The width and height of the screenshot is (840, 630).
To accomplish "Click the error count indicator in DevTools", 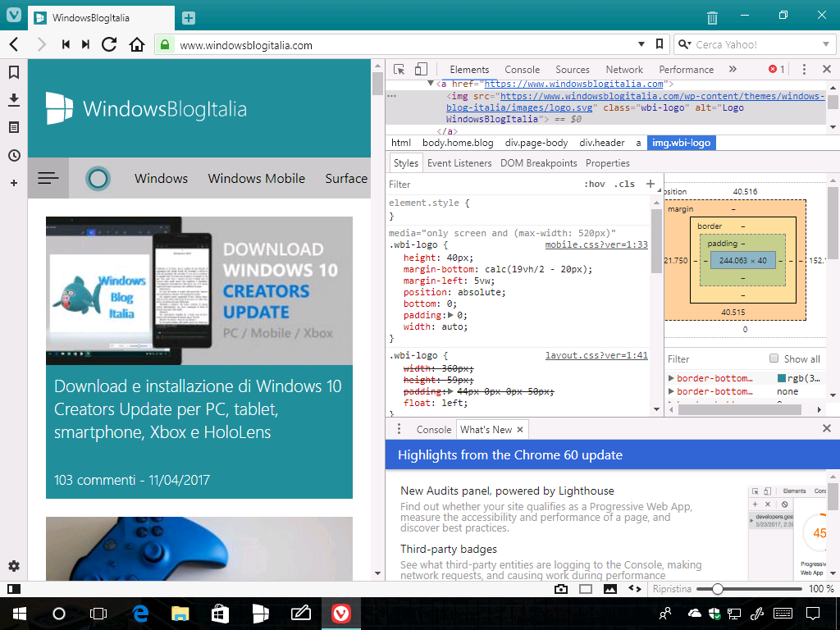I will tap(776, 69).
